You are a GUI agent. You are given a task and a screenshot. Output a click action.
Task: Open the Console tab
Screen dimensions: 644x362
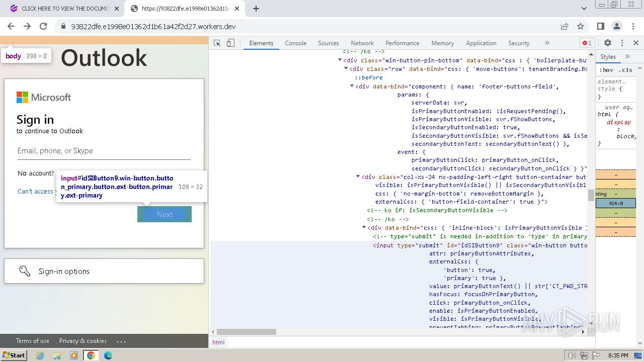coord(295,43)
